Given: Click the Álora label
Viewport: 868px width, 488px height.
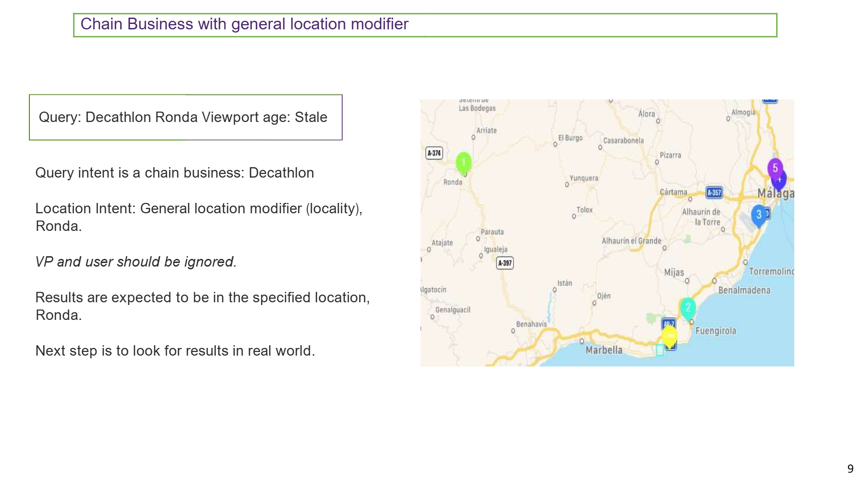Looking at the screenshot, I should (646, 113).
